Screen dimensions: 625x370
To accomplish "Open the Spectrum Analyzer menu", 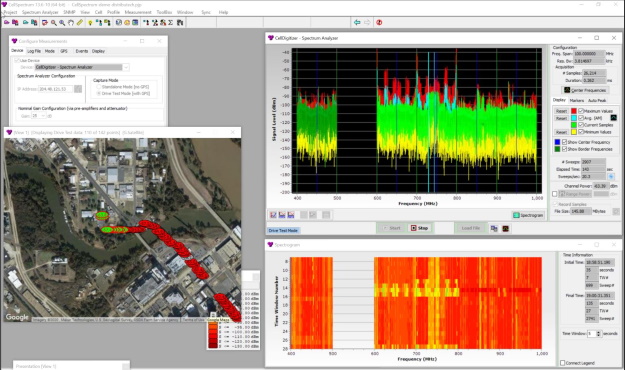I will pyautogui.click(x=40, y=12).
